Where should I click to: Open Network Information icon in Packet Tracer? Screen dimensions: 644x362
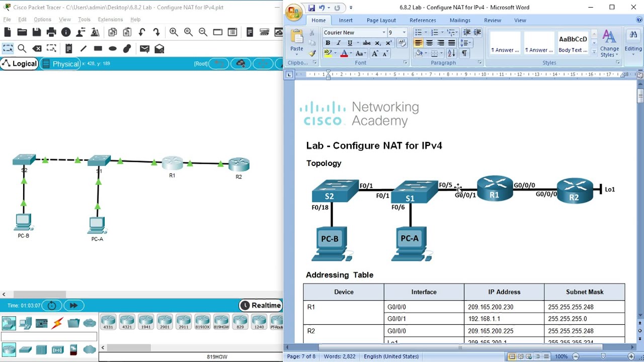point(65,32)
